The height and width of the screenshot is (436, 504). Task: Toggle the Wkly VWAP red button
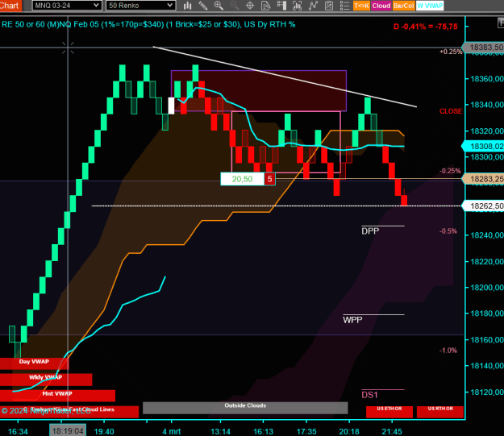coord(46,380)
